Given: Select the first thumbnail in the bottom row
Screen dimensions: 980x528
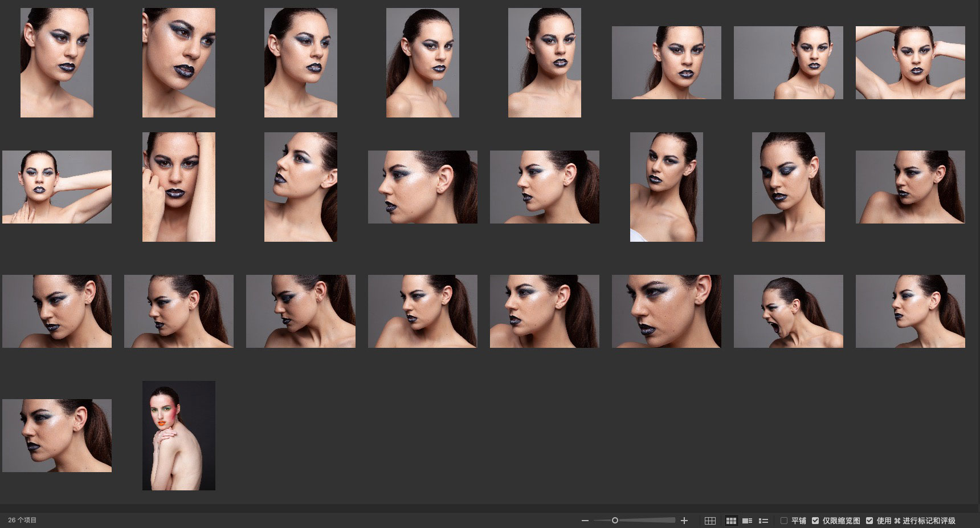Looking at the screenshot, I should click(57, 436).
